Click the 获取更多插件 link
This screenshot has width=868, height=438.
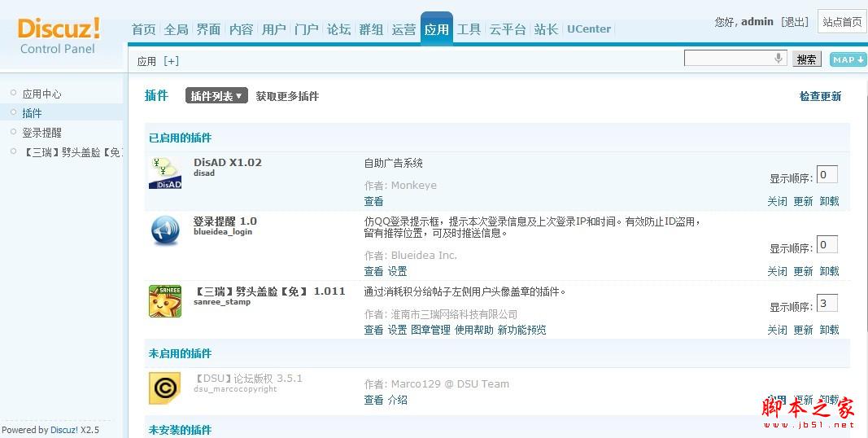(287, 96)
